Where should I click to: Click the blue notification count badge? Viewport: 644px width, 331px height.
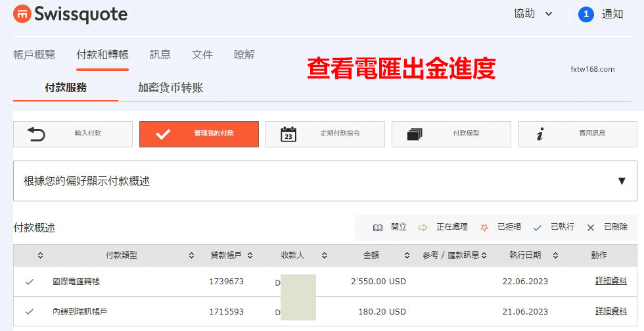pos(586,14)
